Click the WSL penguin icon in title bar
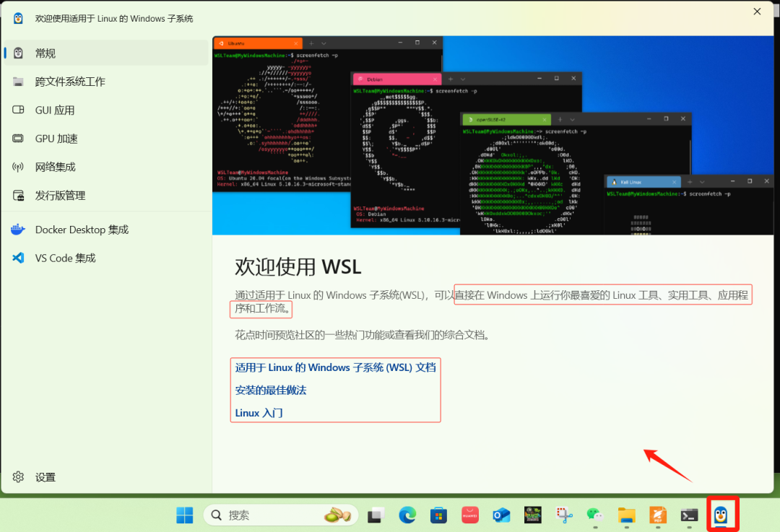This screenshot has width=780, height=532. tap(18, 18)
